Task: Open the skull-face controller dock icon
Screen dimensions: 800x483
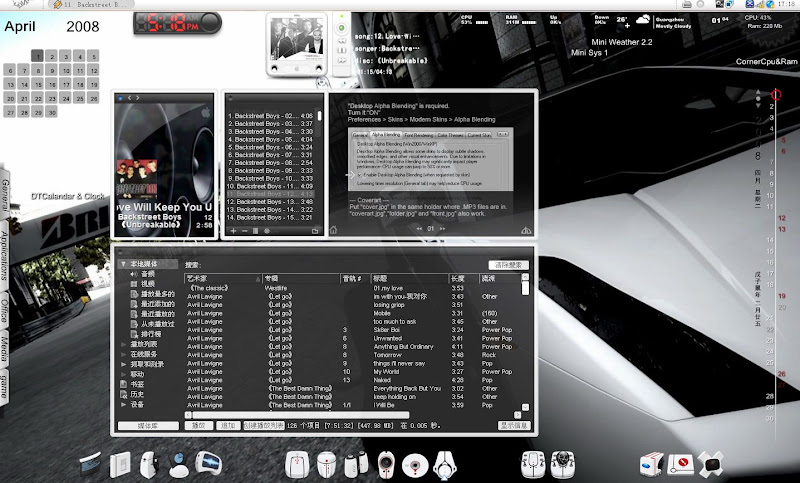Action: coord(563,464)
